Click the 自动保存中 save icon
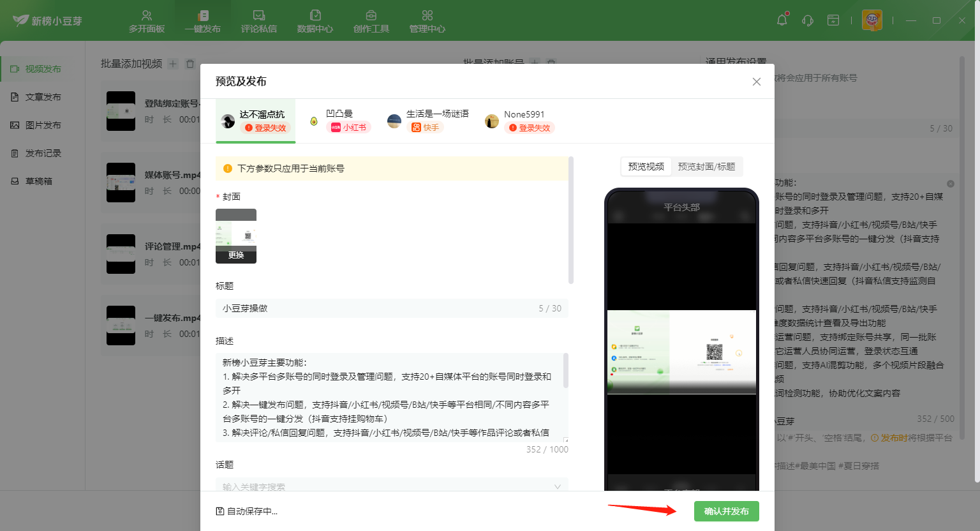This screenshot has width=980, height=531. click(x=220, y=511)
